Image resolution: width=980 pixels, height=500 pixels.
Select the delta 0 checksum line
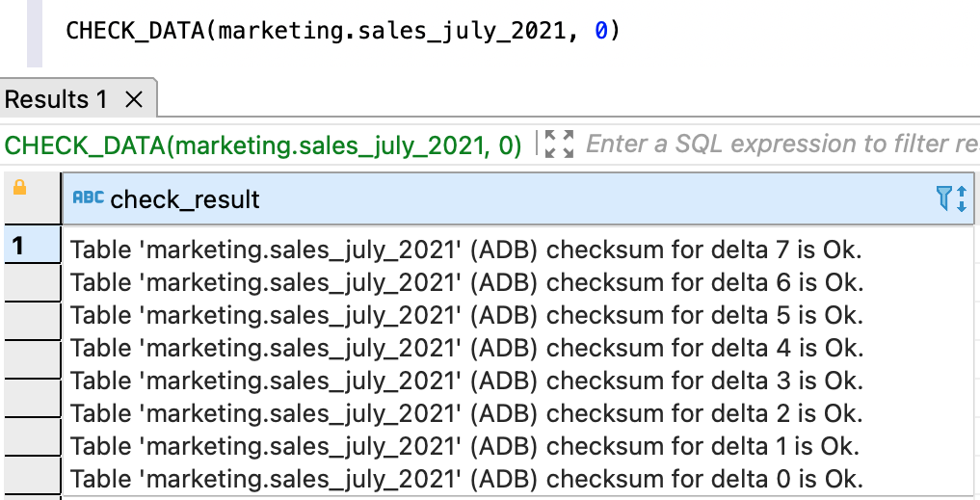[465, 479]
